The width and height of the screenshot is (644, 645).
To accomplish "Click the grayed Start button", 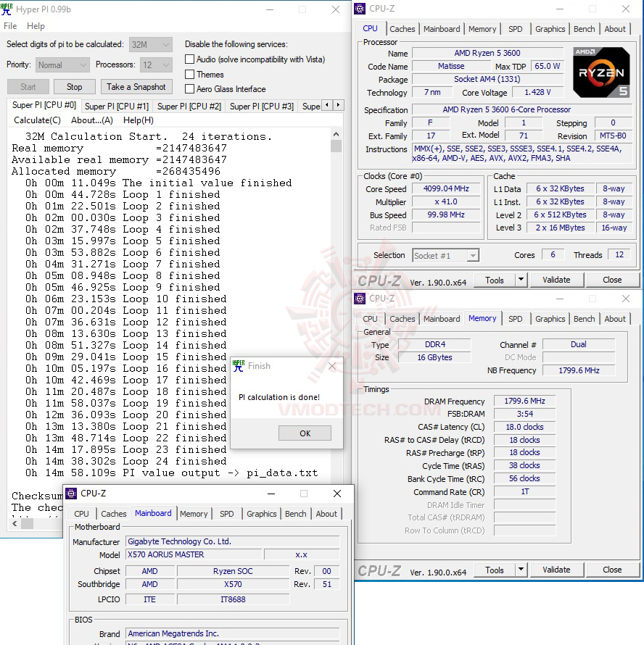I will 28,87.
